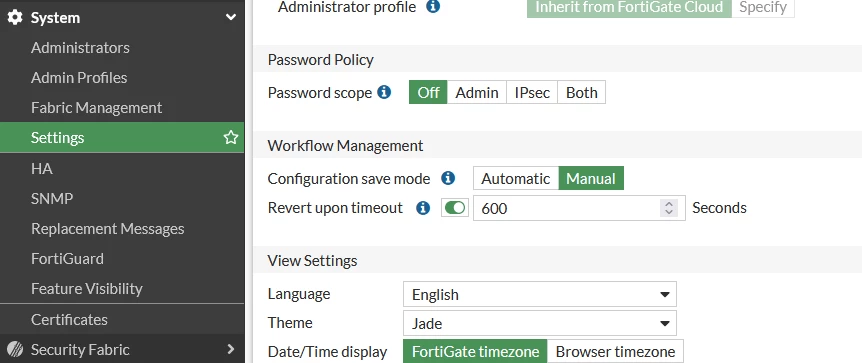Open the Theme dropdown showing Jade
The width and height of the screenshot is (862, 363).
(540, 323)
